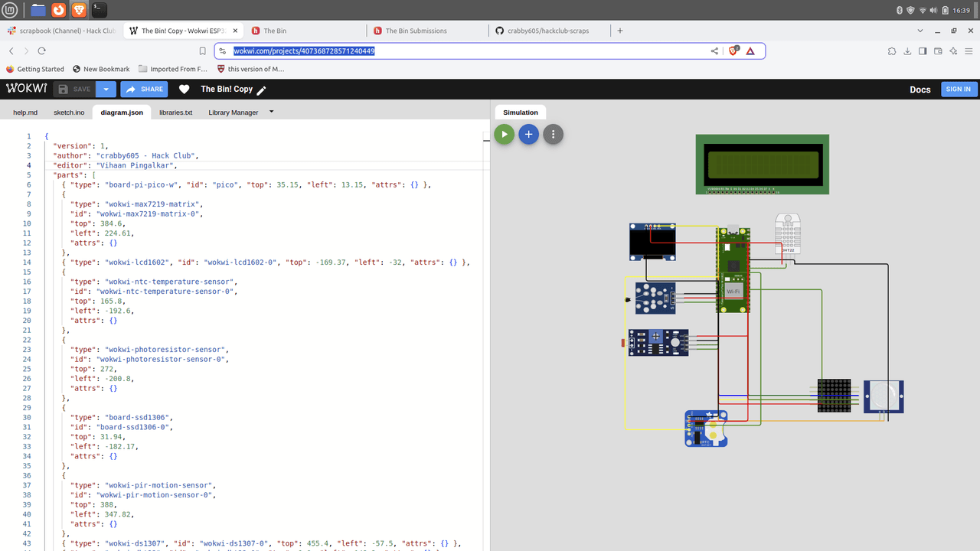Screen dimensions: 980x551
Task: Start the simulation with the green play button
Action: 504,135
